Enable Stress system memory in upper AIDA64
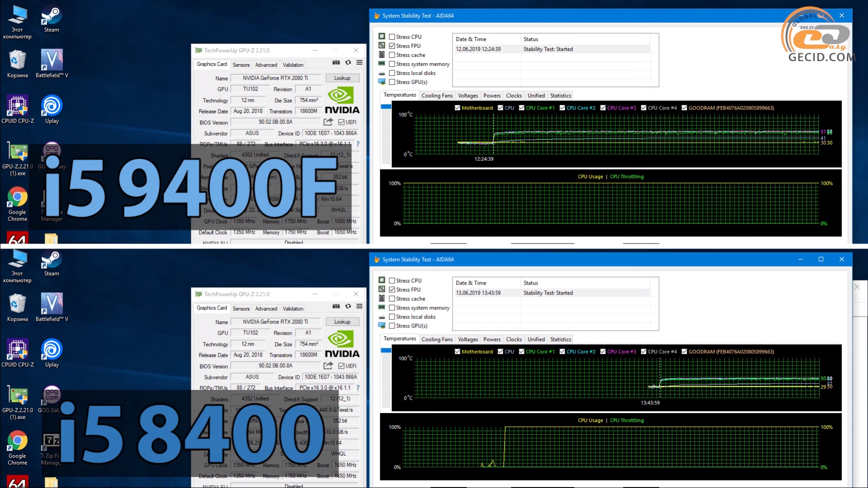The width and height of the screenshot is (868, 488). click(392, 64)
